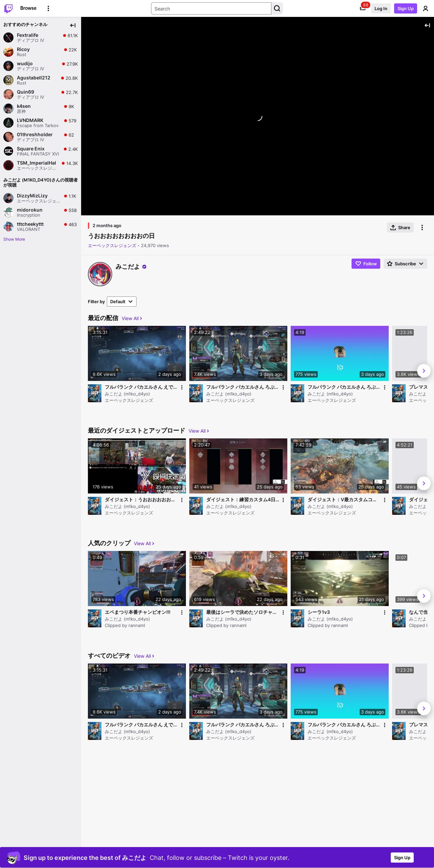Play the 0:31 clip thumbnail
The width and height of the screenshot is (434, 868).
(x=340, y=578)
